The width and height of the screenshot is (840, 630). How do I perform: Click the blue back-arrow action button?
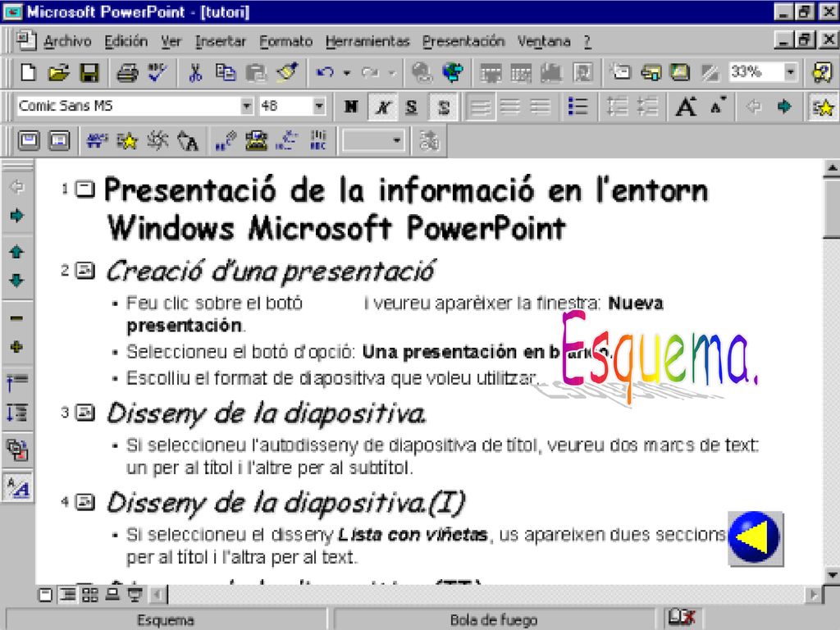756,538
